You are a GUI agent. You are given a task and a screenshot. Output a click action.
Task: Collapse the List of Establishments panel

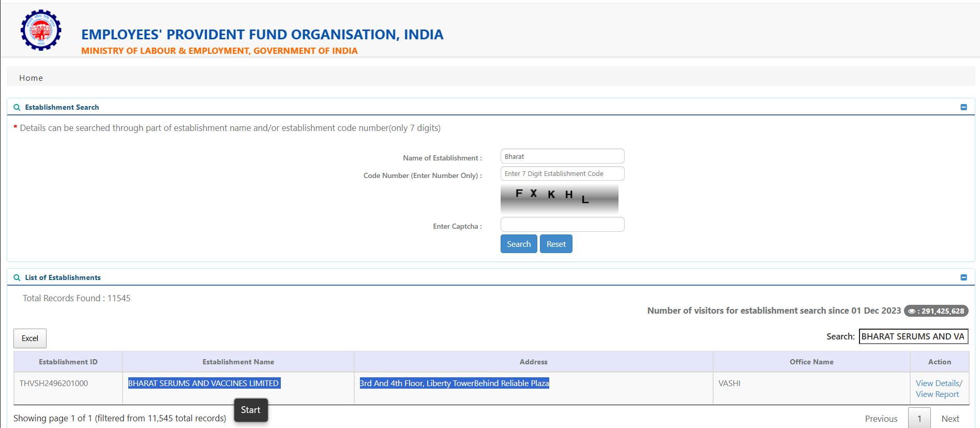click(x=963, y=277)
